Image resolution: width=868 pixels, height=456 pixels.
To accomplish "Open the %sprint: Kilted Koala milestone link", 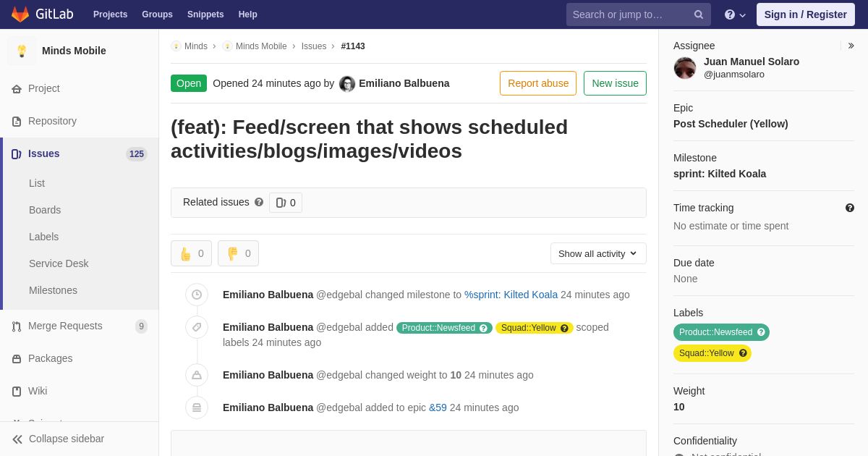I will pyautogui.click(x=511, y=295).
